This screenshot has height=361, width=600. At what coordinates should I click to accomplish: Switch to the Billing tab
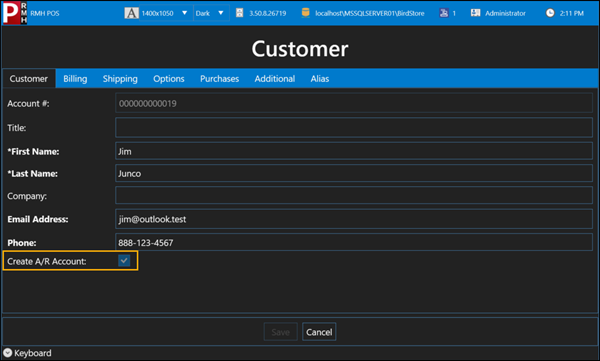pyautogui.click(x=75, y=78)
